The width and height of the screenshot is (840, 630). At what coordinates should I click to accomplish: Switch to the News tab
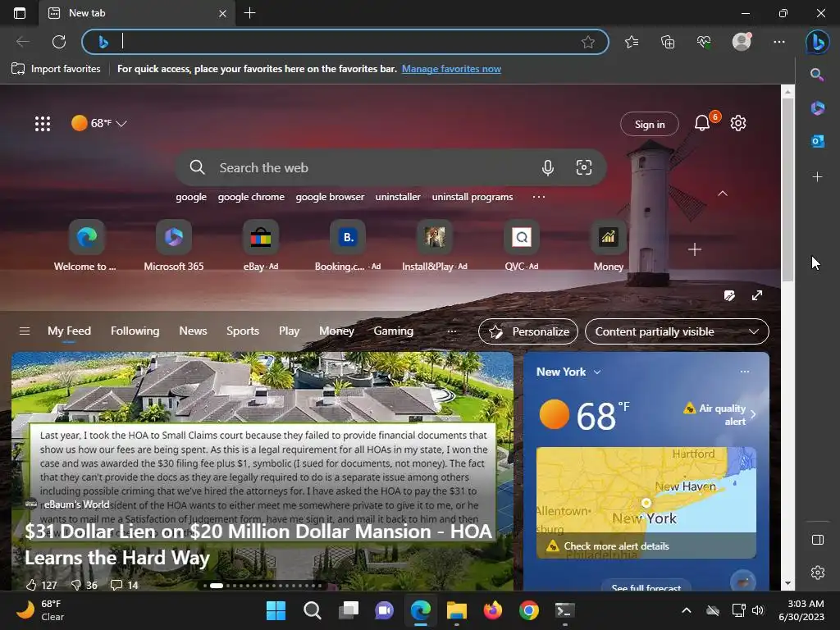(x=193, y=331)
